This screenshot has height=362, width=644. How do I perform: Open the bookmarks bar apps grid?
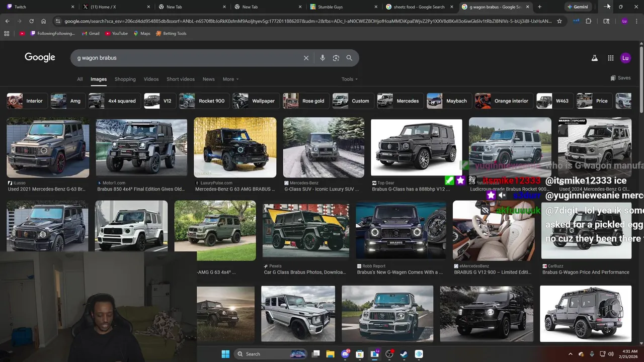[x=7, y=33]
